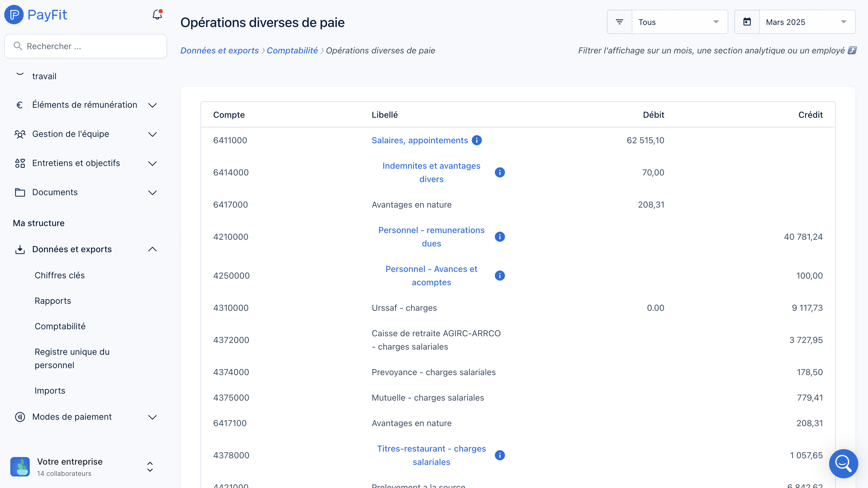Image resolution: width=868 pixels, height=488 pixels.
Task: Click info icon beside Indemnites et avantages divers
Action: (x=499, y=172)
